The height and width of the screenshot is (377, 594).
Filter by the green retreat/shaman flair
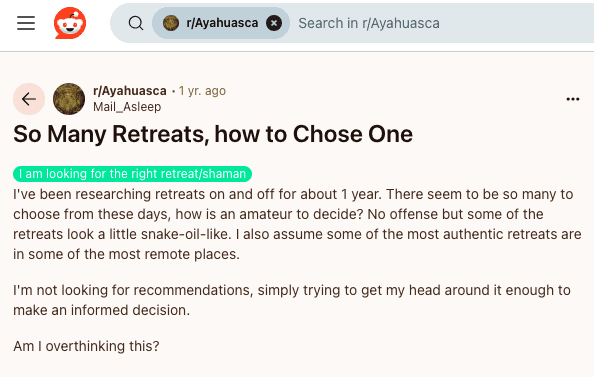point(132,174)
